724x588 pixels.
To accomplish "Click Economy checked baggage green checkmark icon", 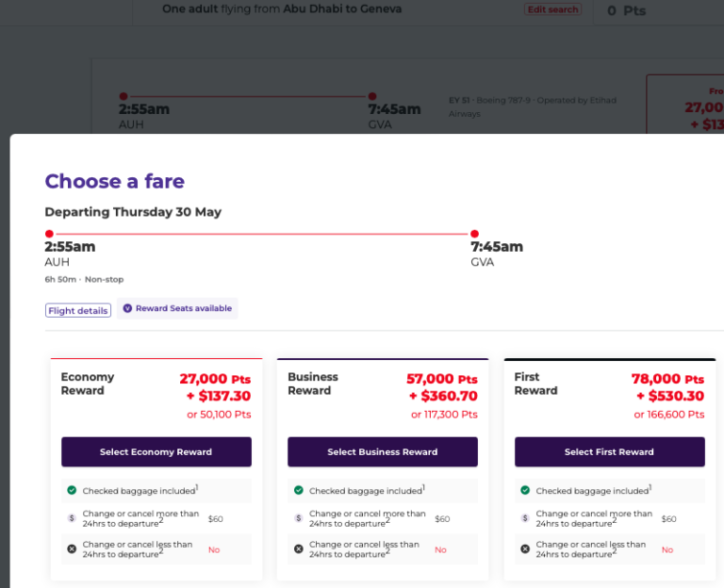I will tap(72, 490).
